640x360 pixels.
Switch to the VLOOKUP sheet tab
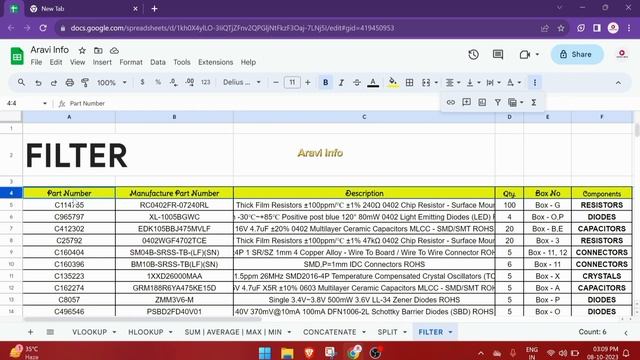coord(89,332)
